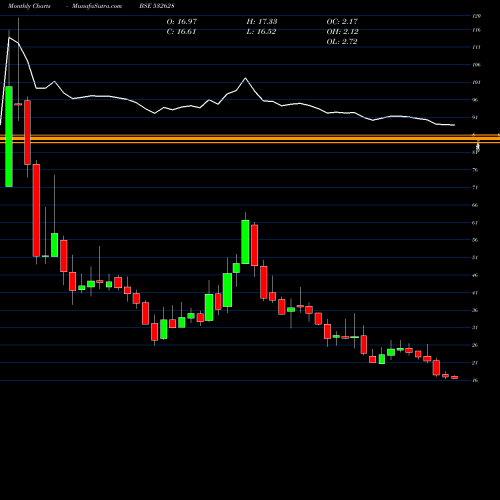Viewport: 500px width, 500px height.
Task: Click the open value 'O: 16.97'
Action: [x=182, y=22]
